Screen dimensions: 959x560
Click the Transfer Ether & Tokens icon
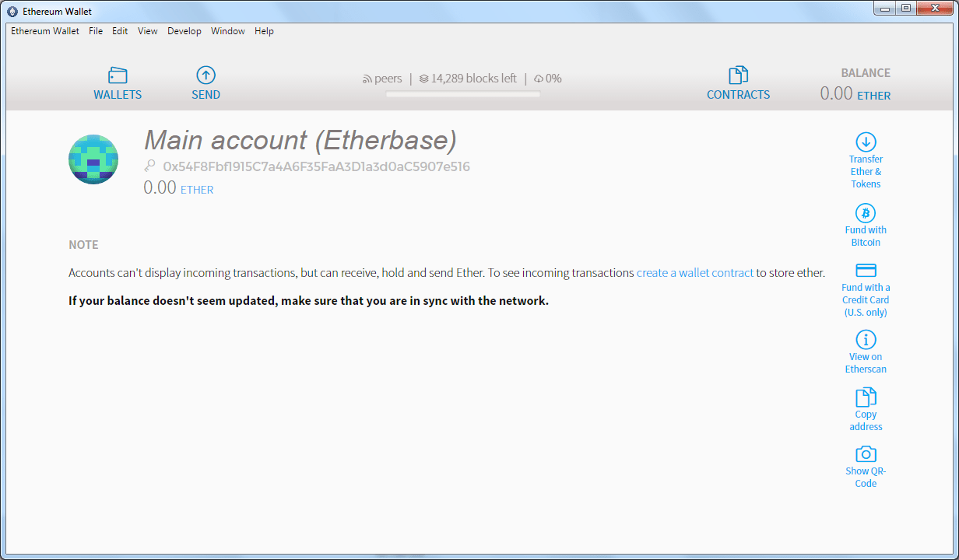tap(866, 141)
